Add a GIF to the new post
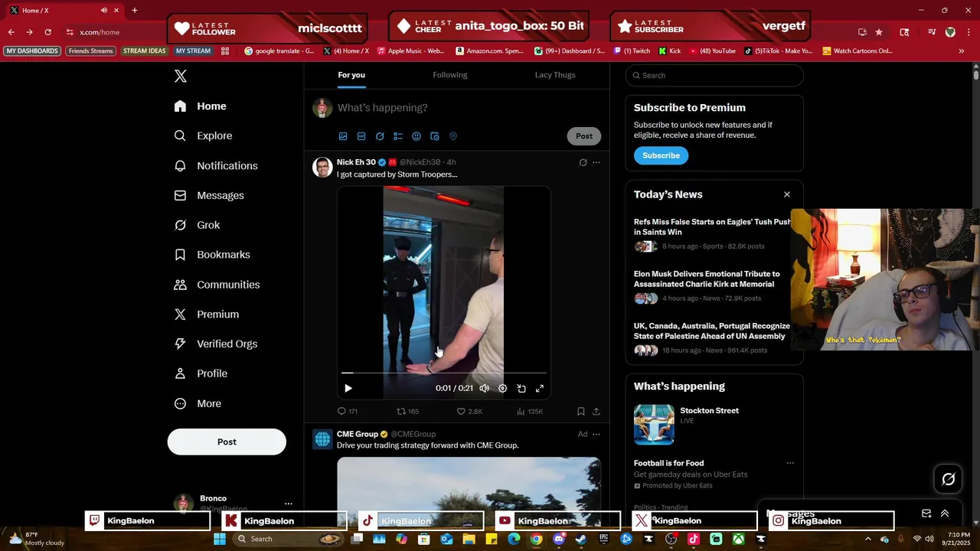The width and height of the screenshot is (980, 551). point(361,136)
